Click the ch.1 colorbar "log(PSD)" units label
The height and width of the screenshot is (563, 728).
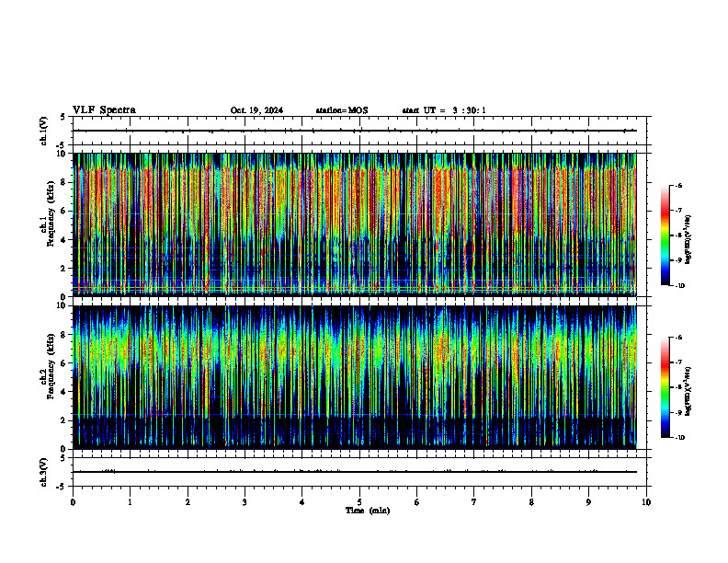(688, 240)
